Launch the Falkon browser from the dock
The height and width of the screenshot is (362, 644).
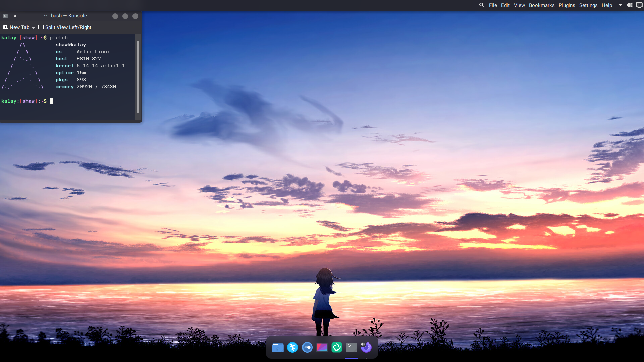[x=292, y=347]
